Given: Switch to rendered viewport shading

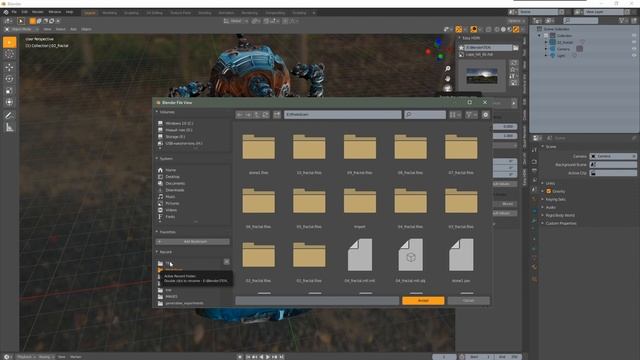Looking at the screenshot, I should point(516,29).
